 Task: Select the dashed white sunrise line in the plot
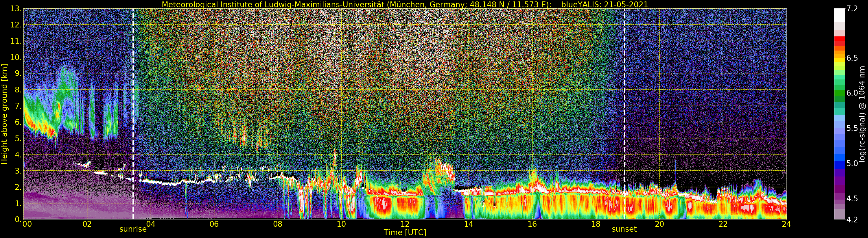133,101
